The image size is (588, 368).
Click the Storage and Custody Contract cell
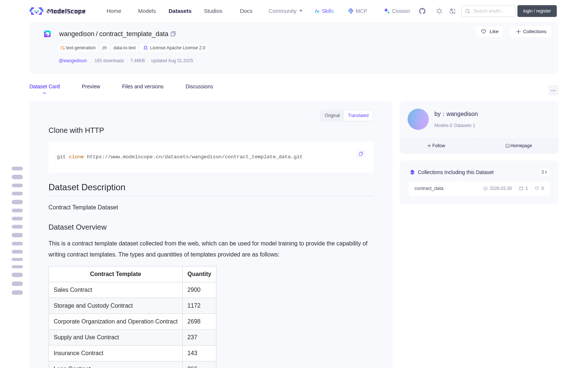(116, 306)
